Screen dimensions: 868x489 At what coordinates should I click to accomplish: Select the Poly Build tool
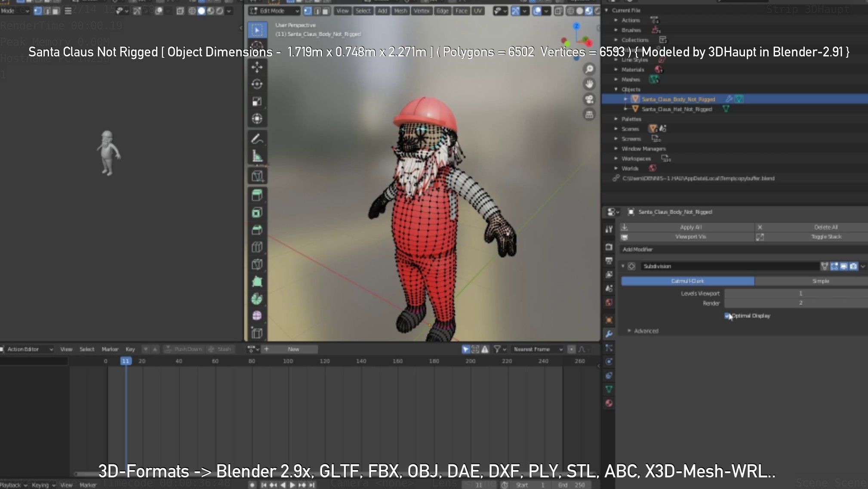coord(257,282)
